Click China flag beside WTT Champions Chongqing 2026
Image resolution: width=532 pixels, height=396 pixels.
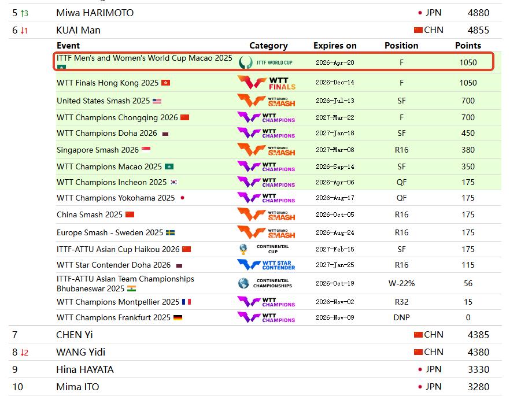pos(184,117)
